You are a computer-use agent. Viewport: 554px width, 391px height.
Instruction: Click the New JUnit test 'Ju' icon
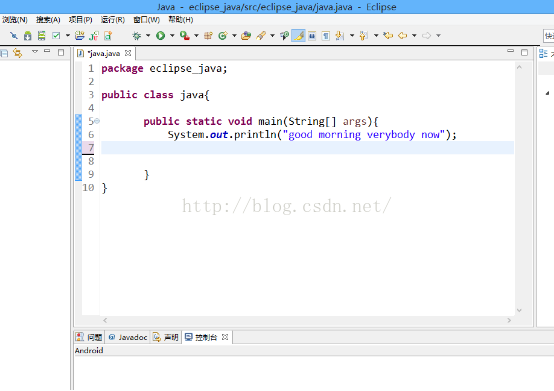[94, 36]
